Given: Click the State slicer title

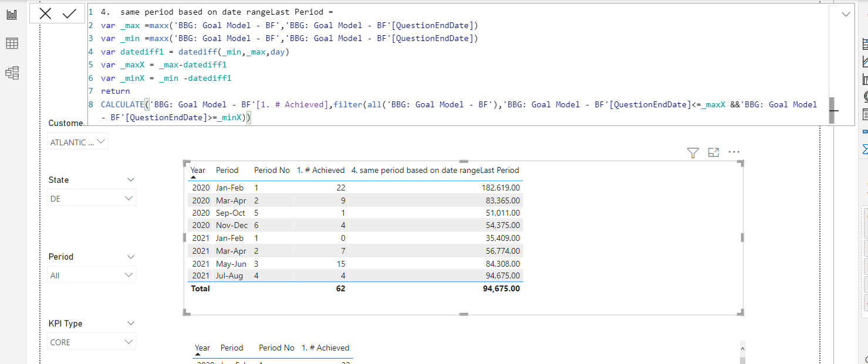Looking at the screenshot, I should click(59, 180).
